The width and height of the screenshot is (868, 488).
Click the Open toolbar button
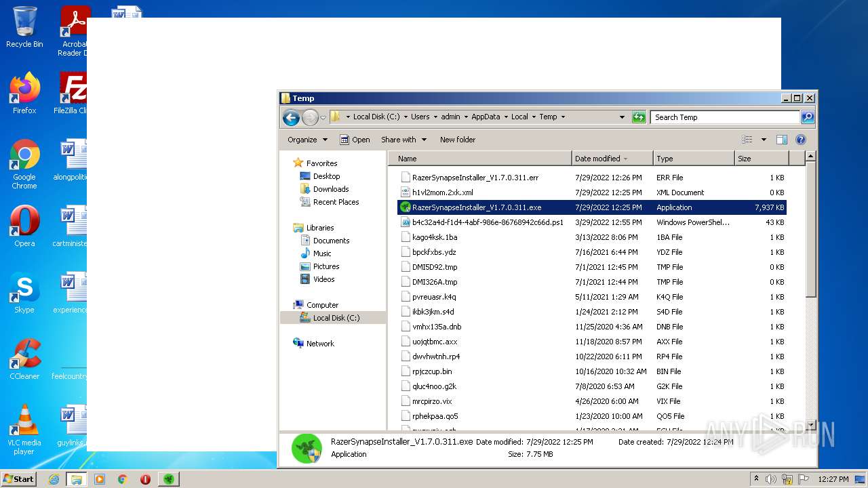coord(355,140)
